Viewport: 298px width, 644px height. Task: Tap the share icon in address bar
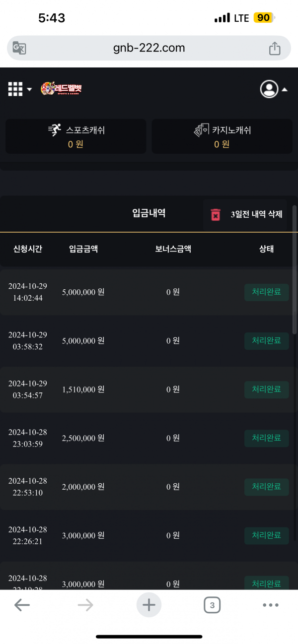[275, 48]
